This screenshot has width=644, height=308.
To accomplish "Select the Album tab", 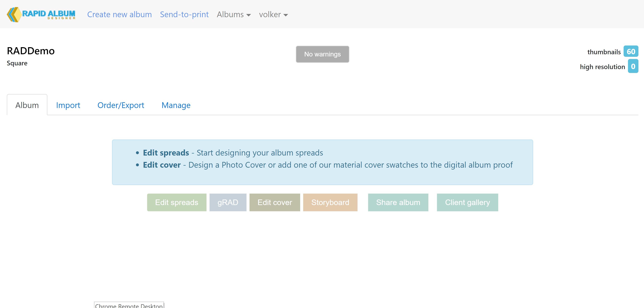I will [x=27, y=105].
